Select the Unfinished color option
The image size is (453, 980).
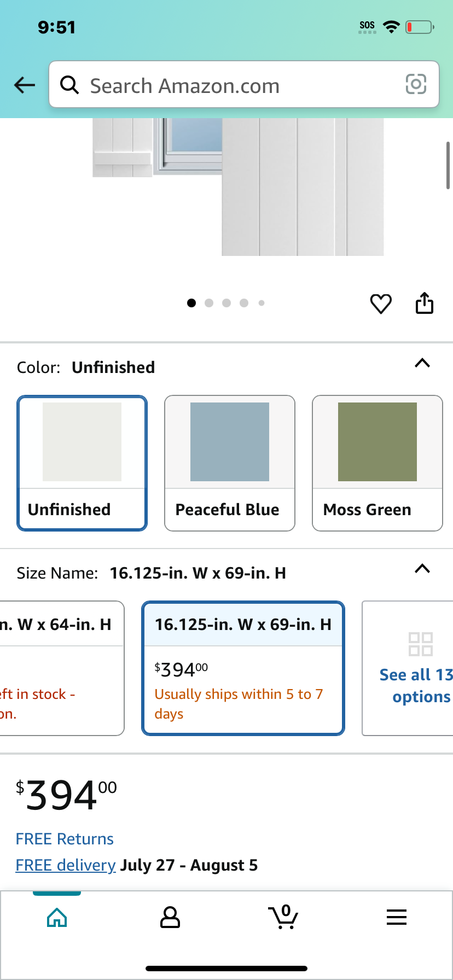[x=82, y=463]
